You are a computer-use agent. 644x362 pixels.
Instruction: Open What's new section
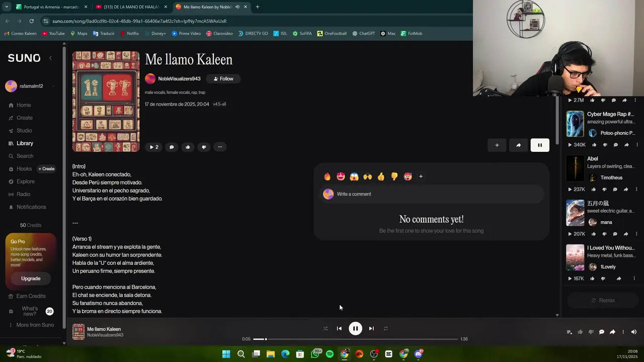(30, 311)
